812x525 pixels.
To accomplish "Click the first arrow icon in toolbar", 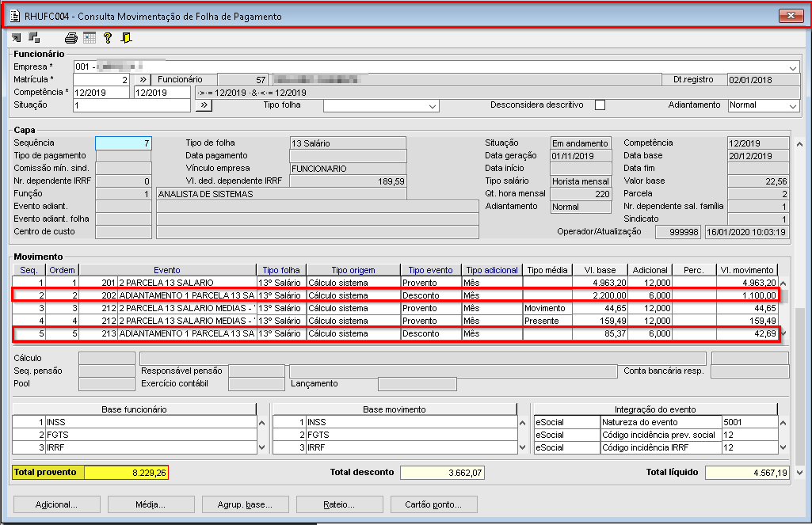I will [17, 37].
